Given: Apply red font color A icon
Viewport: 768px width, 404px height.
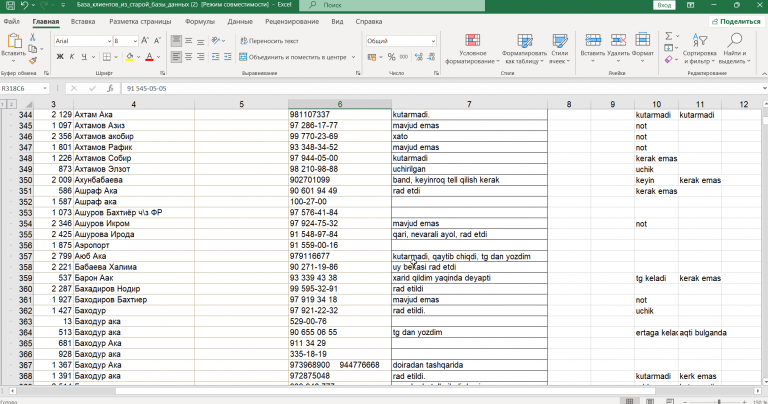Looking at the screenshot, I should point(149,57).
